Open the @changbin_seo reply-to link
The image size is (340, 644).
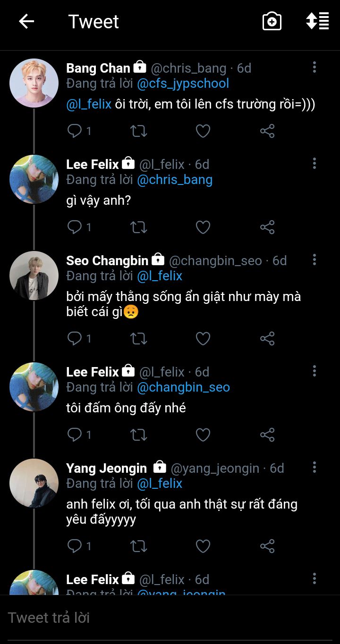pyautogui.click(x=183, y=387)
